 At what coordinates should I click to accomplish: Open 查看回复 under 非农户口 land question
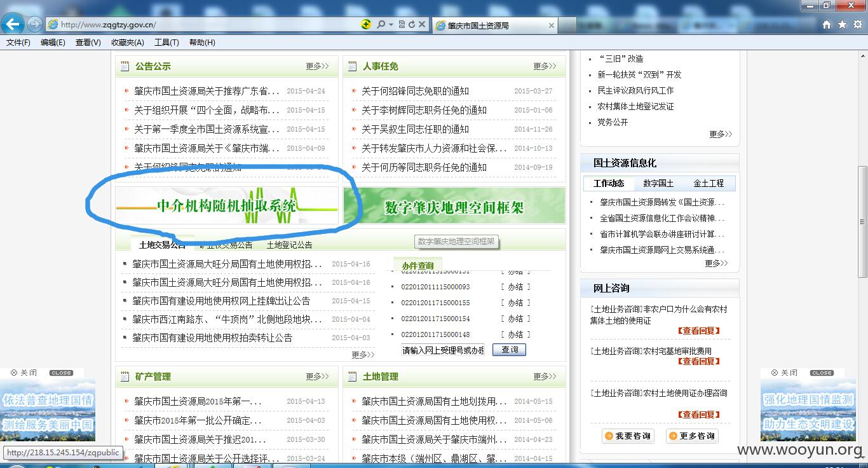(698, 331)
